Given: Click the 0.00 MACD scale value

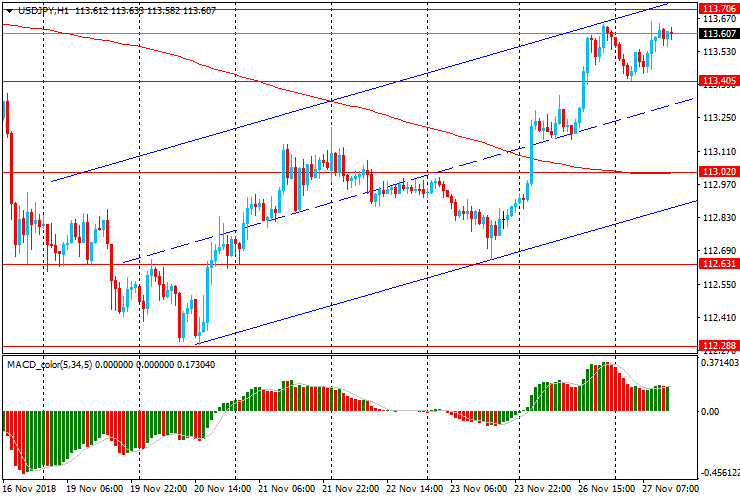Looking at the screenshot, I should [x=710, y=412].
